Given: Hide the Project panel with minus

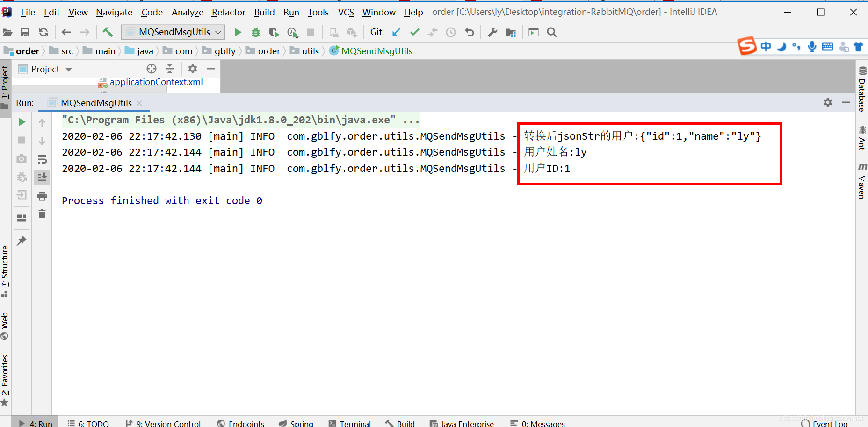Looking at the screenshot, I should pos(211,69).
